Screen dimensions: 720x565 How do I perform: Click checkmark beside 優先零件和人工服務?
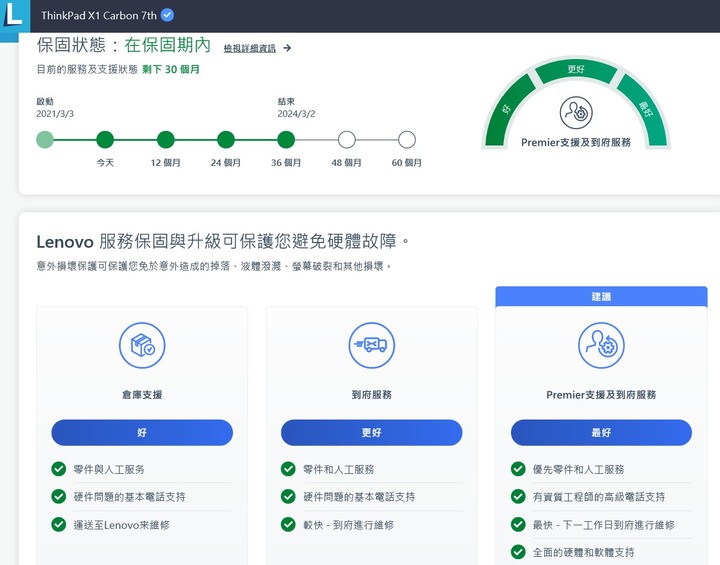point(518,469)
